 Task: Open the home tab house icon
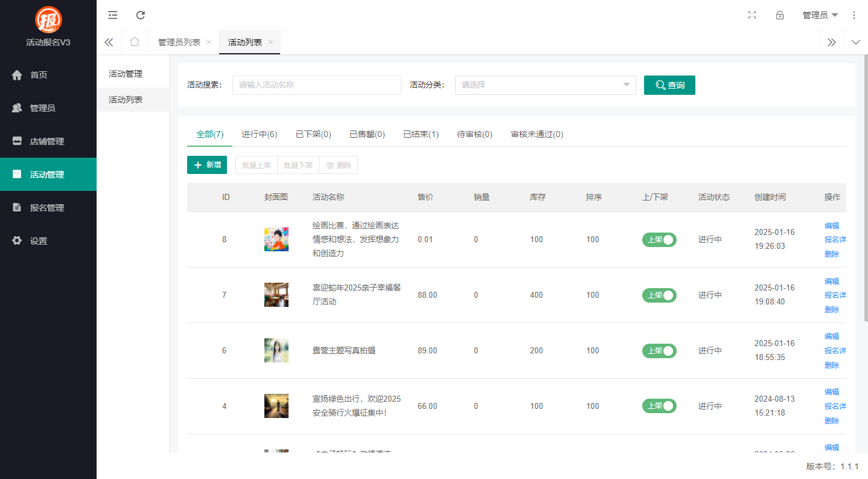coord(134,42)
